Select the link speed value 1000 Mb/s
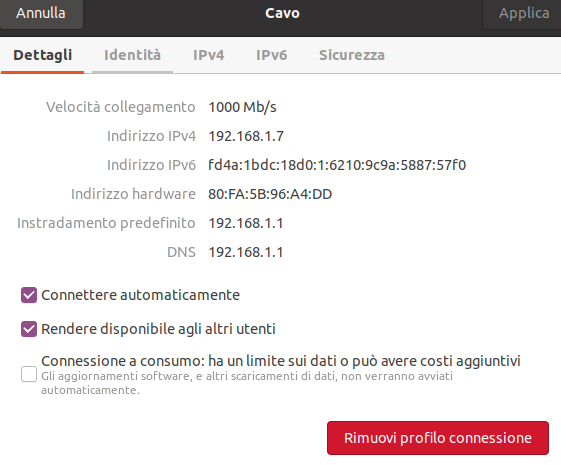 243,107
